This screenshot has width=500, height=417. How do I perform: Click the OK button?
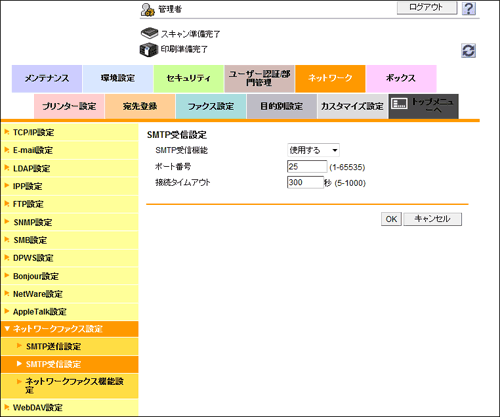391,219
